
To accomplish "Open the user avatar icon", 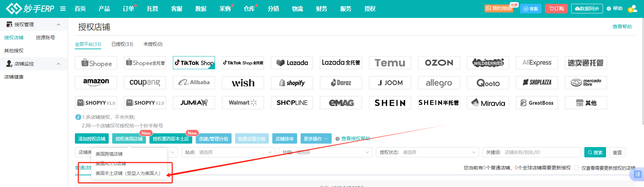I will pos(633,9).
